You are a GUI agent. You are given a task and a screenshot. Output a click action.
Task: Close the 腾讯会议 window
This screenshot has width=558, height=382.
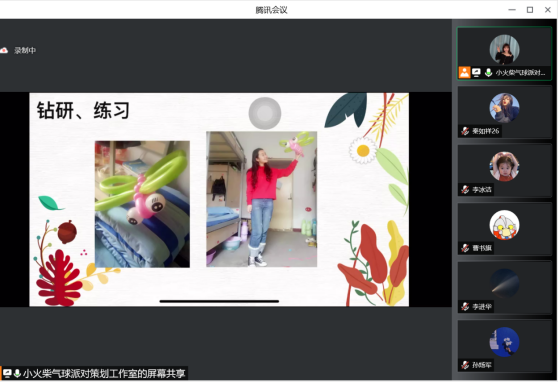548,10
